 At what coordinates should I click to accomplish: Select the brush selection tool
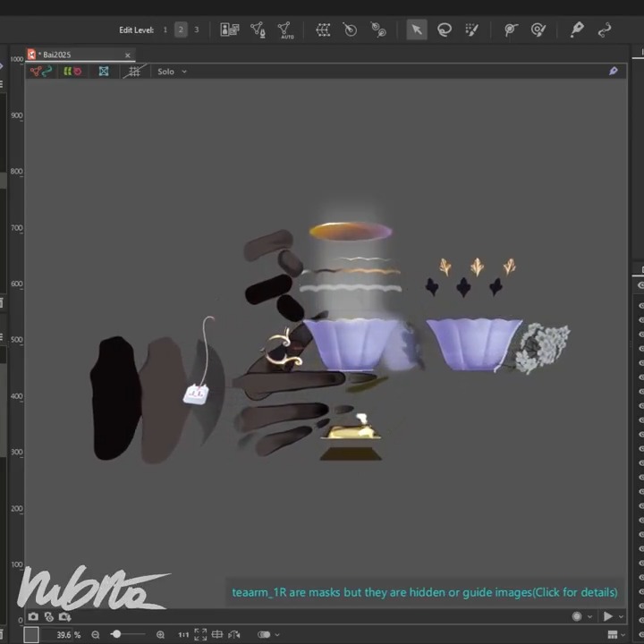click(x=471, y=30)
